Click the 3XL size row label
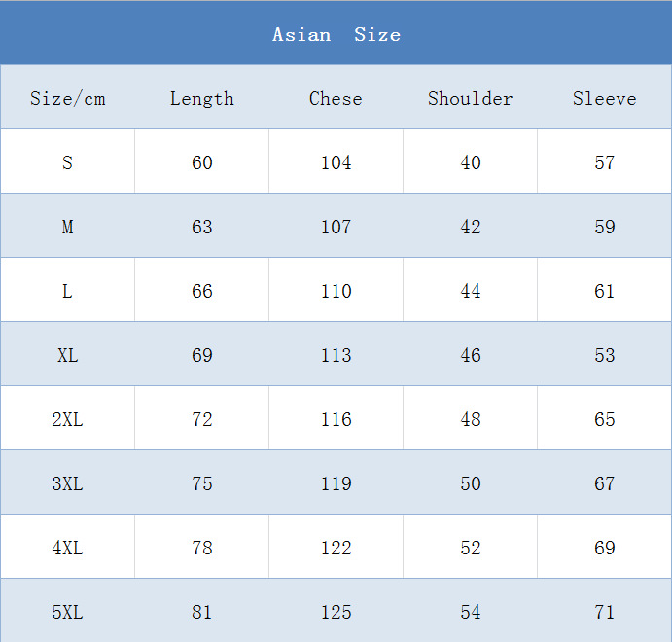The image size is (672, 642). (x=67, y=483)
